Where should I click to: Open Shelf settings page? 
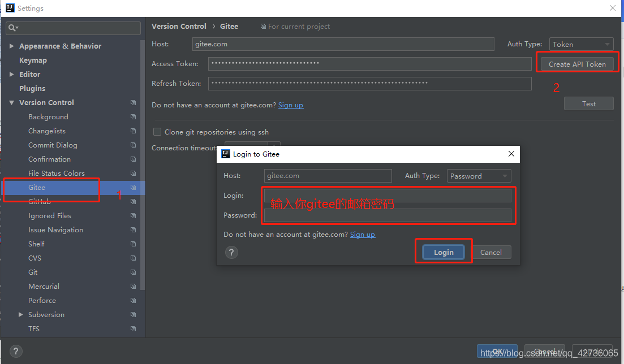(36, 244)
